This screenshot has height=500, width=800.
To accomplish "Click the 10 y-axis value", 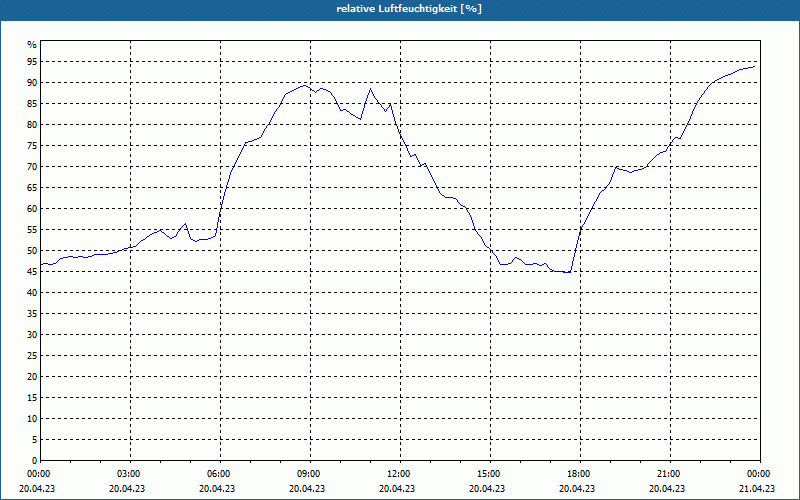I will click(32, 419).
